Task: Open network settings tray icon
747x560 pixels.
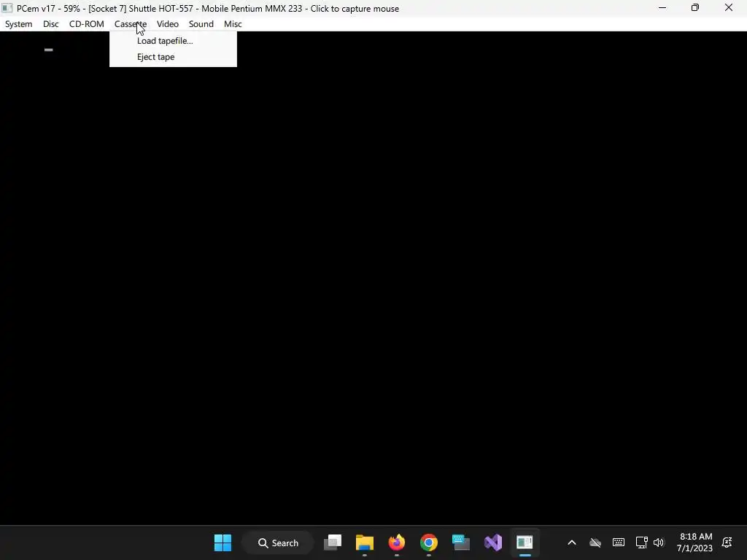Action: (642, 542)
